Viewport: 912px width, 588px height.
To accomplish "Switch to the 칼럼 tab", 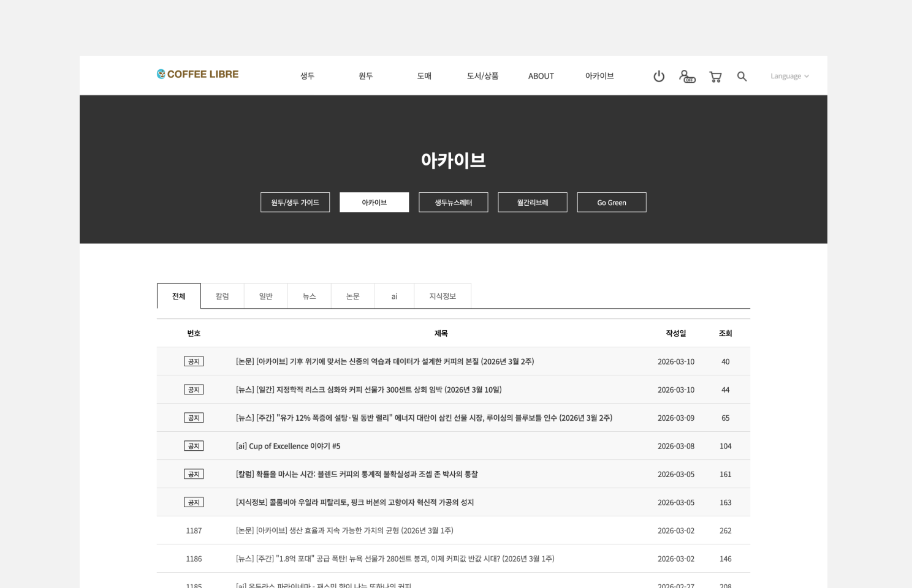I will tap(222, 296).
